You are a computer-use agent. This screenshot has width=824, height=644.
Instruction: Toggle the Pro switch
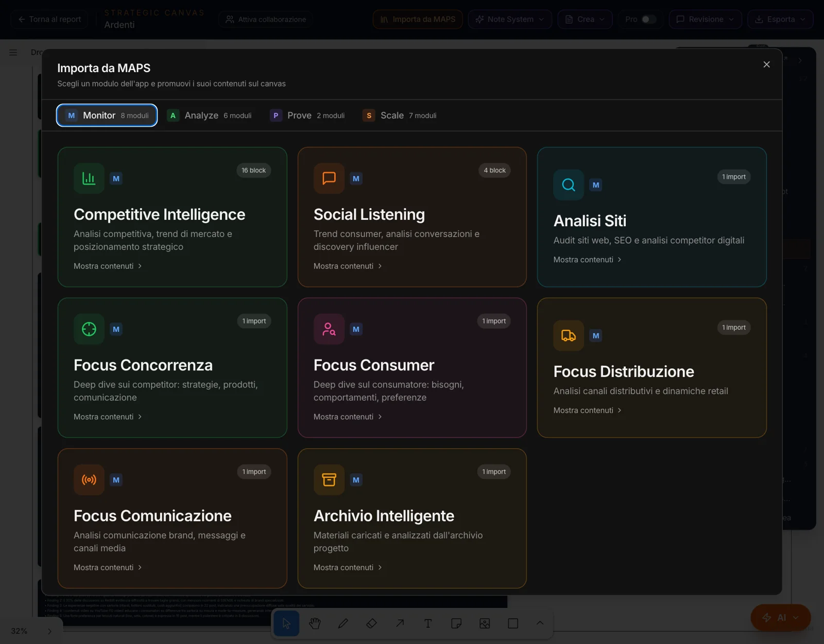[648, 19]
